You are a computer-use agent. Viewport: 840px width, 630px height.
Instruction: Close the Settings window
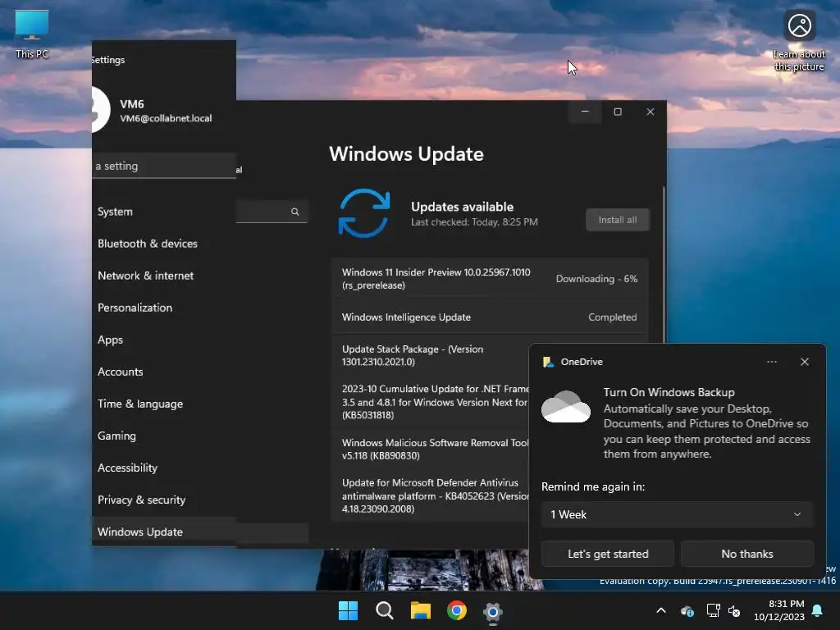tap(650, 112)
